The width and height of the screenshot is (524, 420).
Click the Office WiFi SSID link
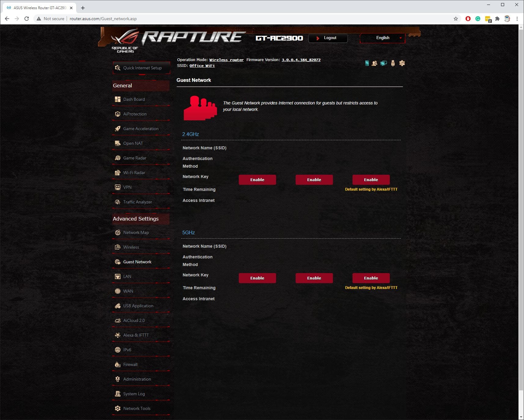[x=202, y=66]
